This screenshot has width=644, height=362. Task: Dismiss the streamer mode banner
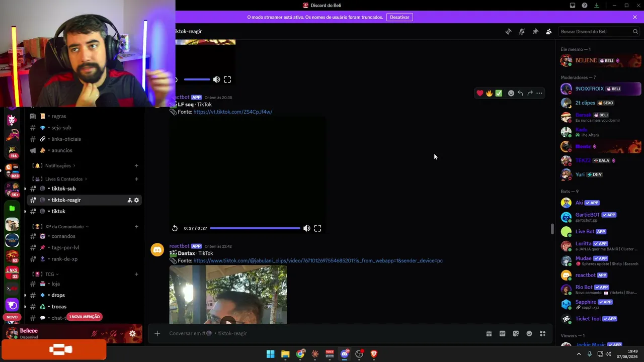click(635, 17)
